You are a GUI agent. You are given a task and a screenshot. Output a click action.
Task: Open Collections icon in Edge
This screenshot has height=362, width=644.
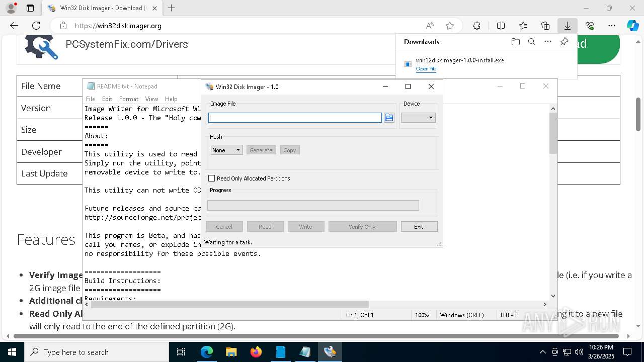(x=545, y=26)
